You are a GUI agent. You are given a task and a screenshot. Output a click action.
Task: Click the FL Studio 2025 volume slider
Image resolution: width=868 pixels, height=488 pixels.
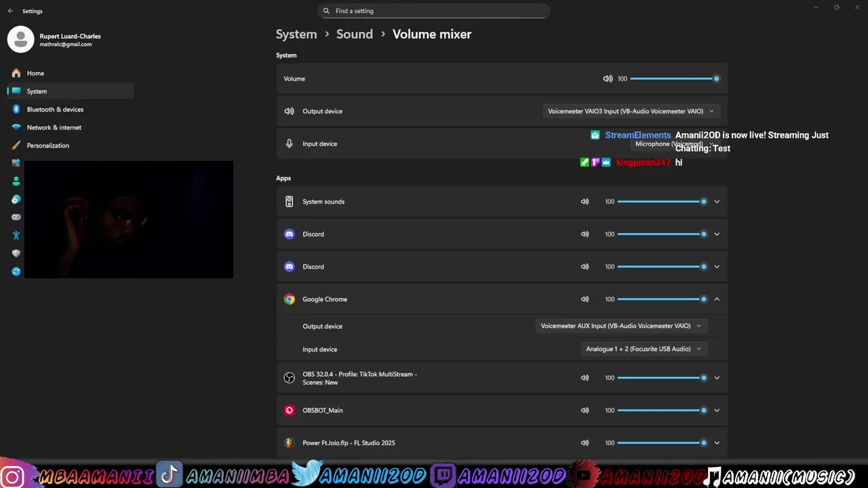click(661, 443)
